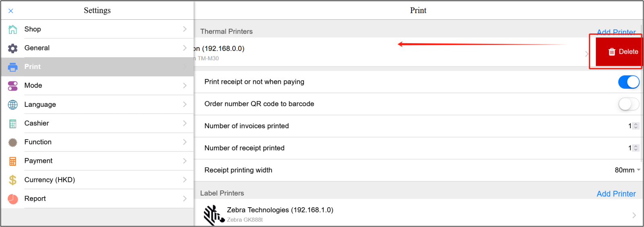Click the Report pie chart icon
Image resolution: width=644 pixels, height=227 pixels.
pos(13,199)
